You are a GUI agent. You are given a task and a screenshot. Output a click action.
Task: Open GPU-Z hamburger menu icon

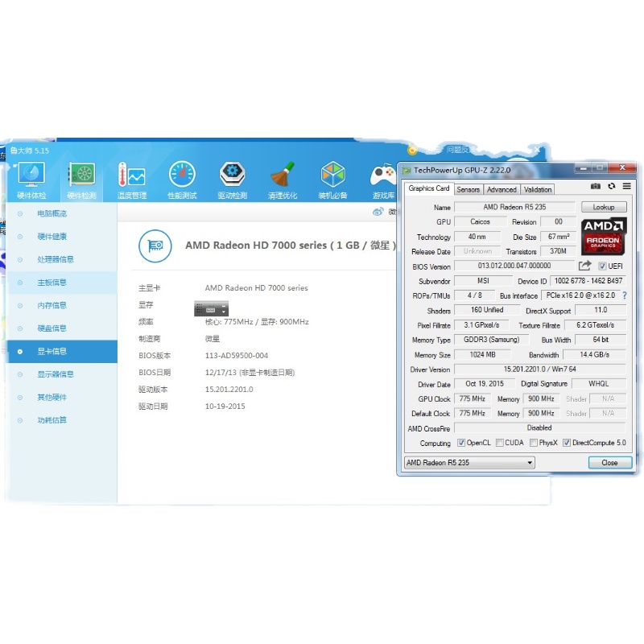627,186
